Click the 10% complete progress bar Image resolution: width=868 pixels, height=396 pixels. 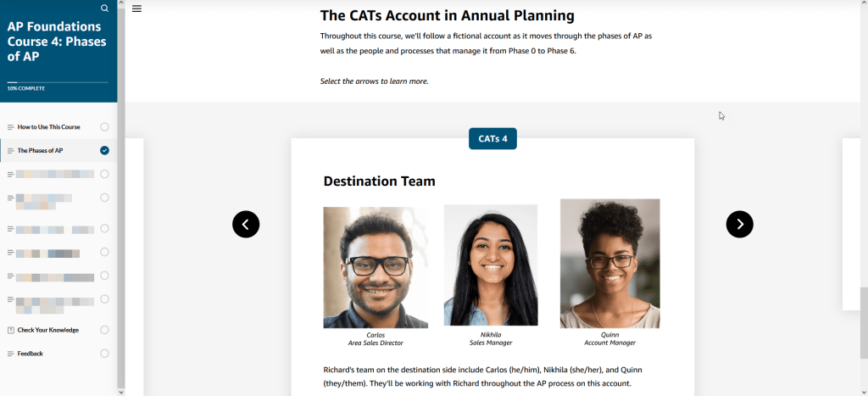click(58, 82)
